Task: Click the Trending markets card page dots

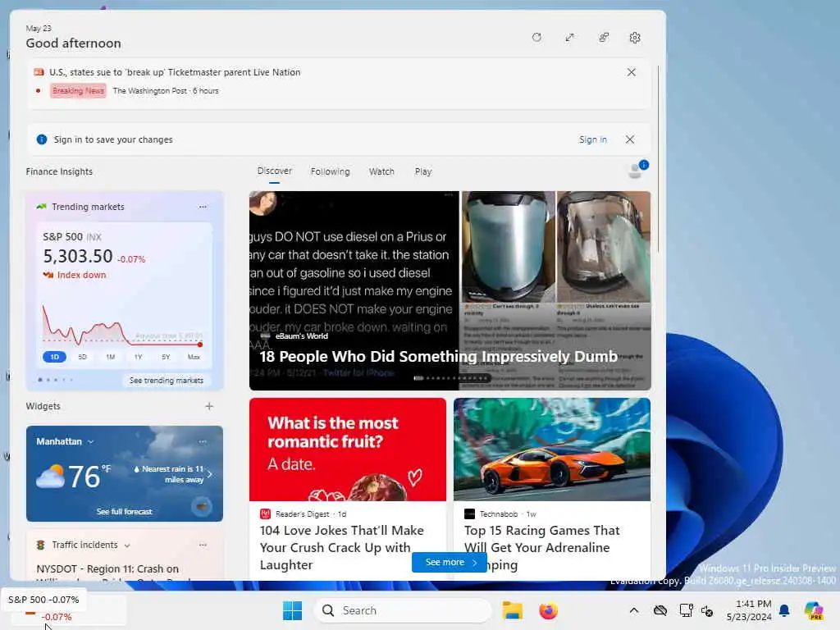Action: pos(55,380)
